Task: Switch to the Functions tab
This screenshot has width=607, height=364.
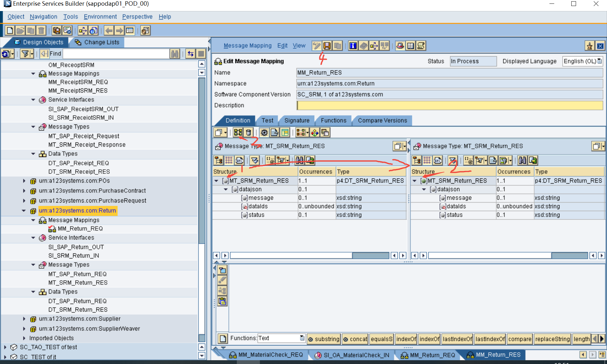Action: point(334,120)
